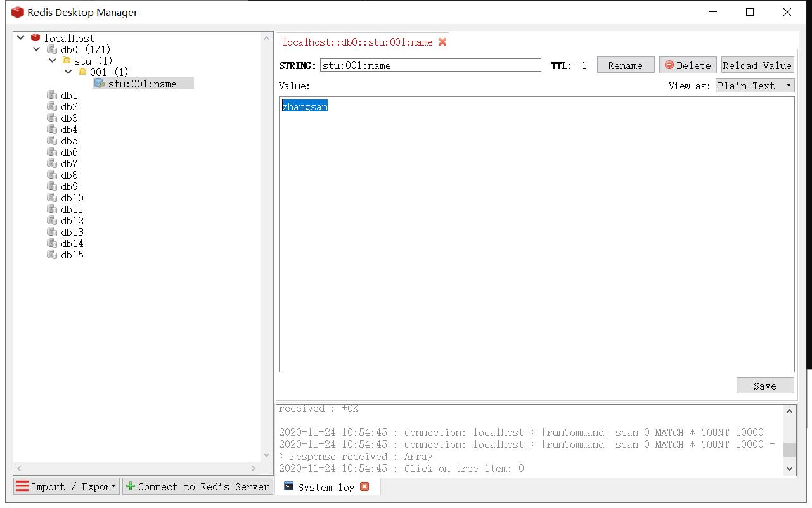
Task: Click the db10 database icon
Action: (52, 198)
